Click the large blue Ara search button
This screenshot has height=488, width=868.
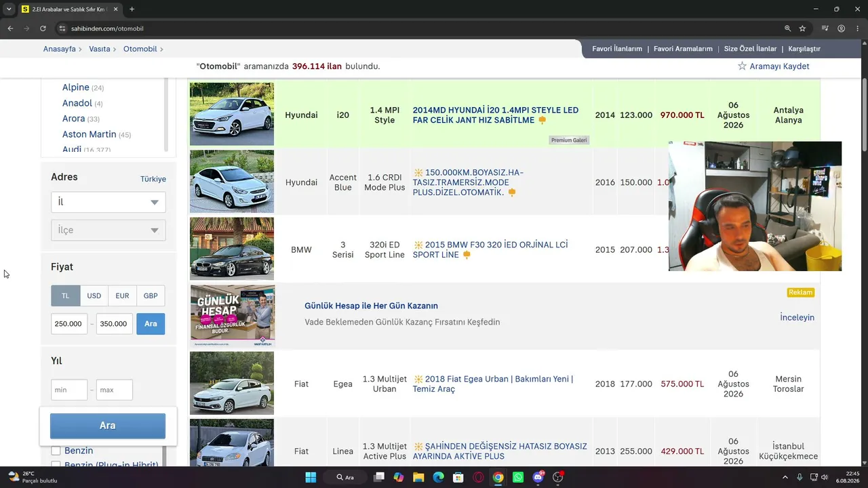[108, 426]
